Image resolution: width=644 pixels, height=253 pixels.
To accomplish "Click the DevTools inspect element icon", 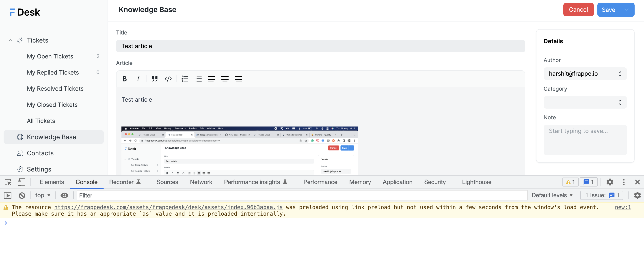I will [8, 182].
